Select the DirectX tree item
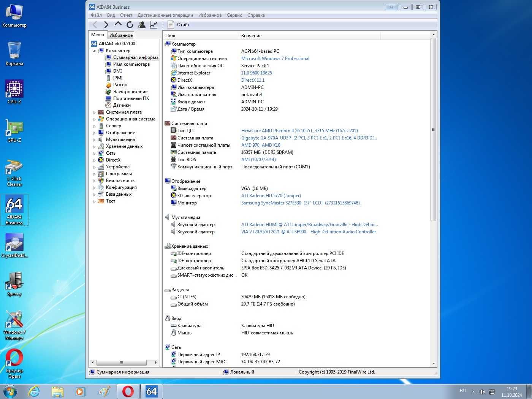The height and width of the screenshot is (399, 532). pyautogui.click(x=113, y=160)
